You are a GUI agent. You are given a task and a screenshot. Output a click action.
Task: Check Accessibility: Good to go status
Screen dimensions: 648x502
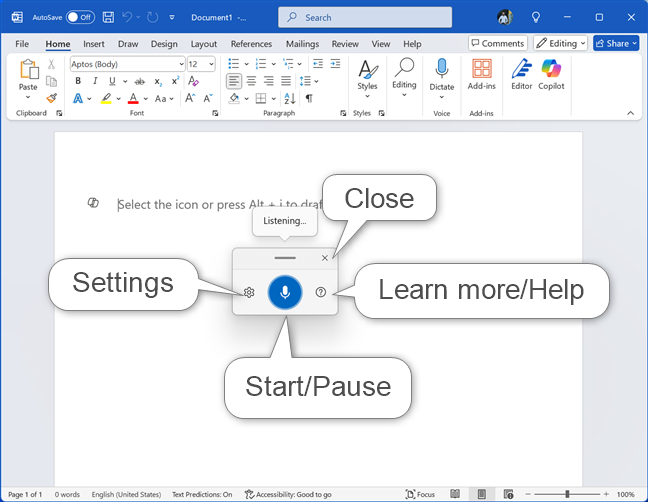[x=288, y=494]
